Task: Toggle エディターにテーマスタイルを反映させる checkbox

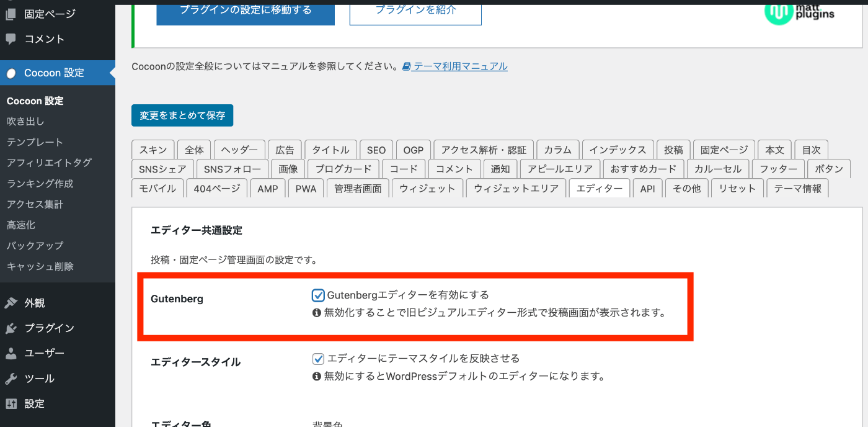Action: pyautogui.click(x=318, y=358)
